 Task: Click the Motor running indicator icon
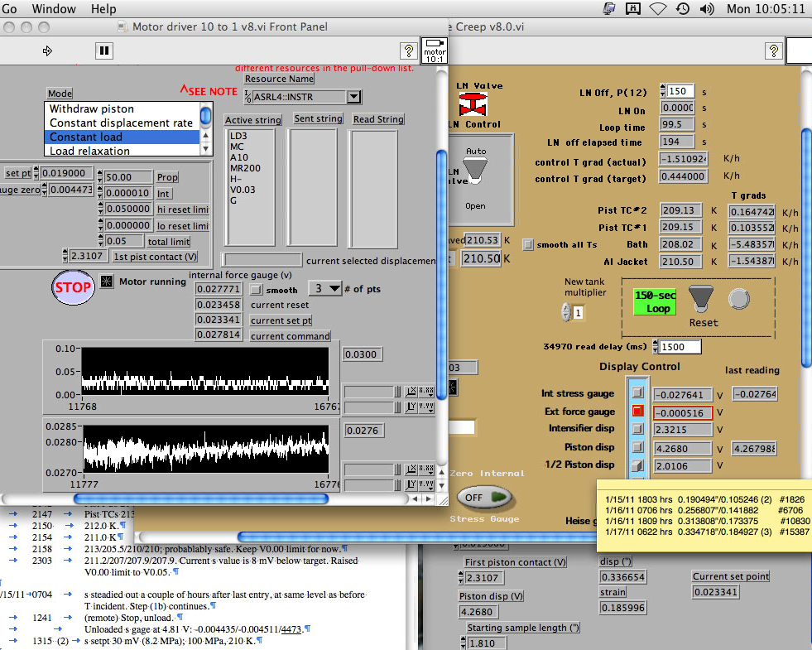point(106,282)
